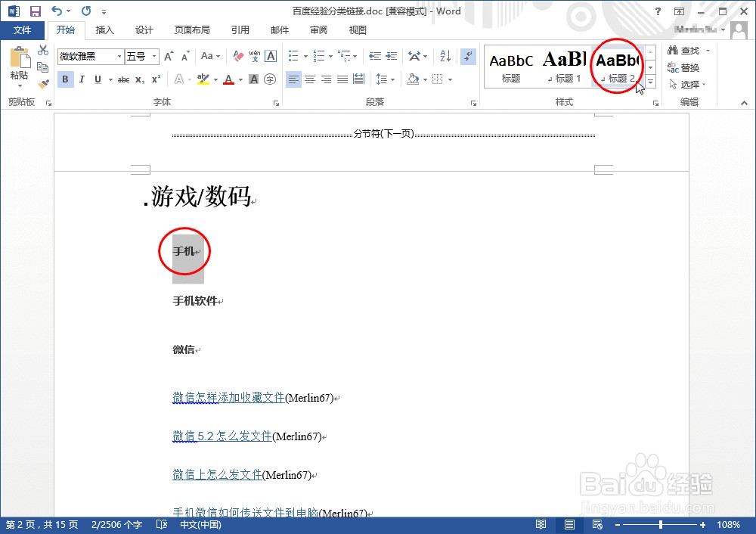Switch to the 页面布局 tab

point(192,30)
